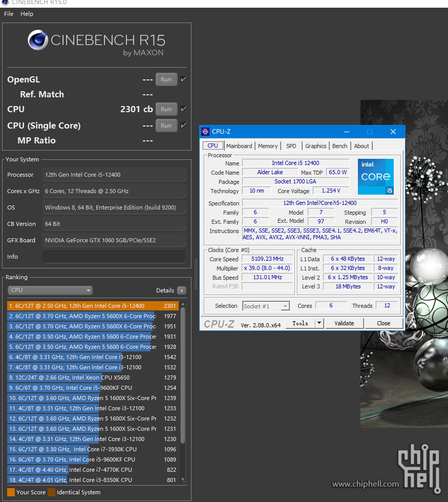Click the ranking list vertical scrollbar thumb
The image size is (448, 502).
(x=183, y=374)
